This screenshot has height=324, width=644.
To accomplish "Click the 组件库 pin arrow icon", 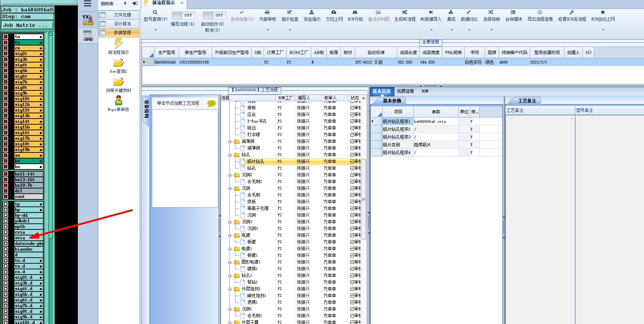I will (x=135, y=4).
